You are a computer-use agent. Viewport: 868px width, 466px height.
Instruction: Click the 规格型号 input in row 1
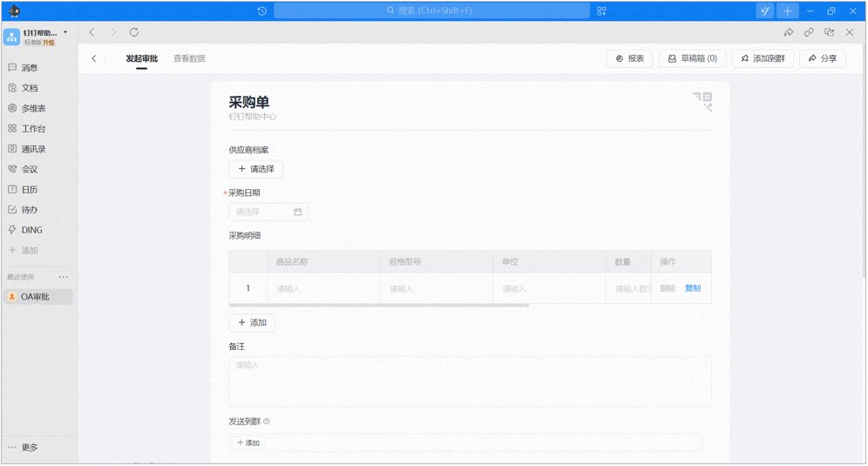(437, 288)
